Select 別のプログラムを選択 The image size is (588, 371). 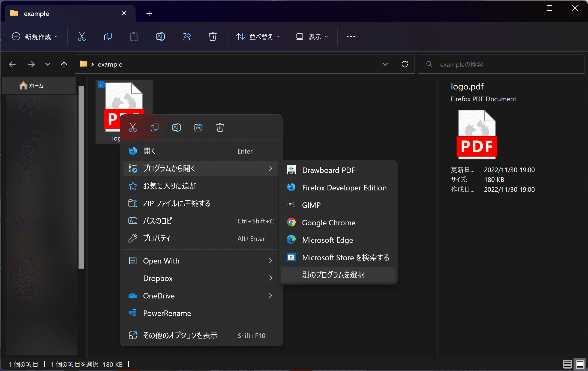338,275
